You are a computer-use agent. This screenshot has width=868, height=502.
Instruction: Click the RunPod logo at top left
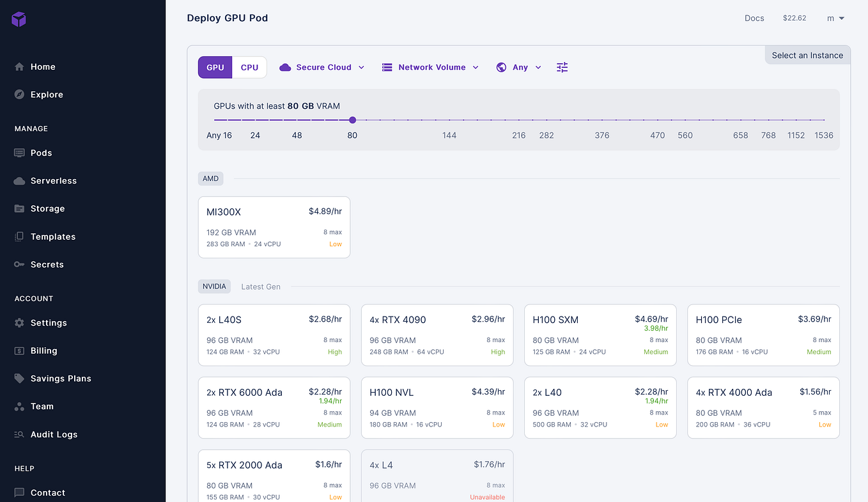pyautogui.click(x=19, y=19)
